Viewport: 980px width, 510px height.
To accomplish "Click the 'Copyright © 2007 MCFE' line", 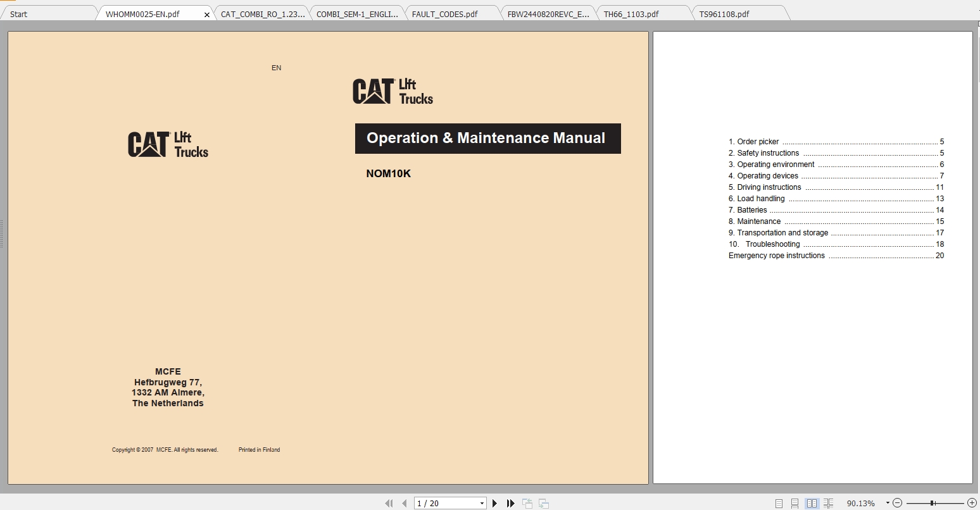I will point(165,450).
